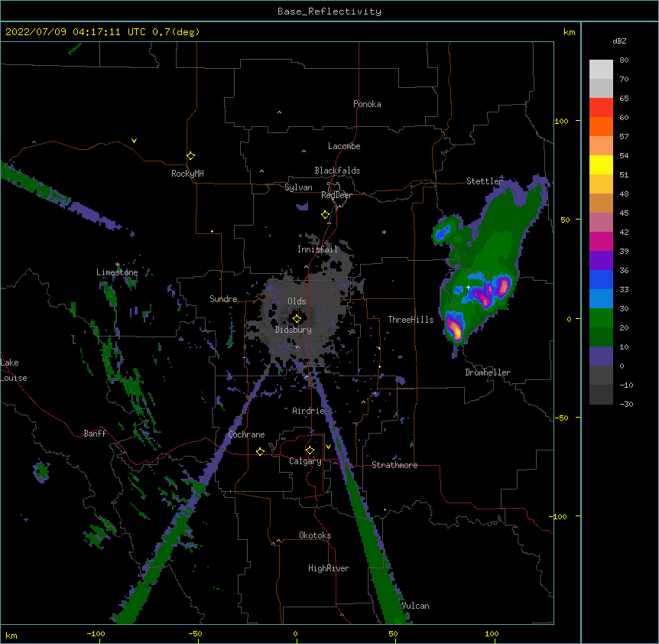The width and height of the screenshot is (659, 644).
Task: Click the Stettler town label
Action: pos(485,181)
